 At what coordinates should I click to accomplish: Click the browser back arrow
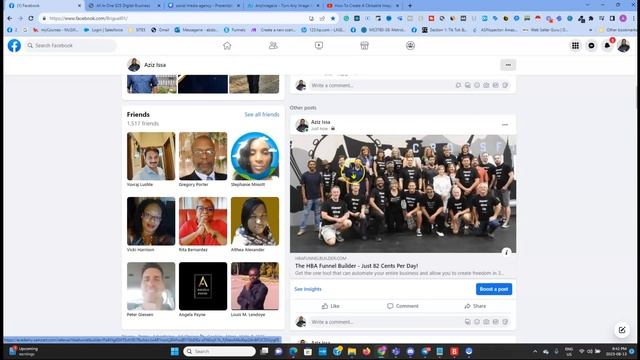coord(9,18)
